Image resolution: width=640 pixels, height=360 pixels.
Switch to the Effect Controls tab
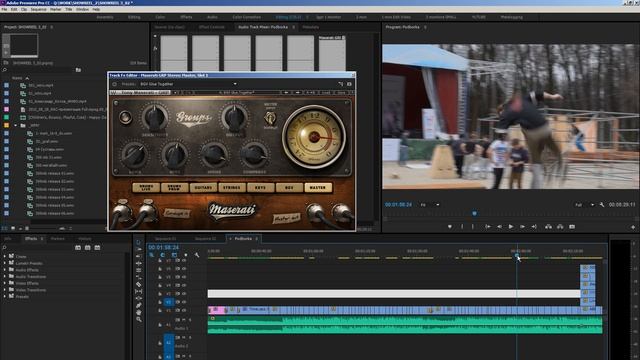coord(211,27)
